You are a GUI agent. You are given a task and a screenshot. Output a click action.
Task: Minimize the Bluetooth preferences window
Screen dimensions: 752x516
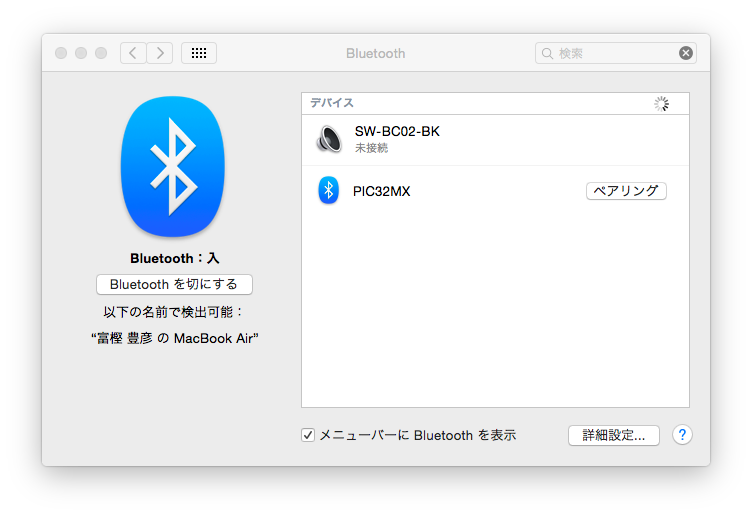click(81, 53)
